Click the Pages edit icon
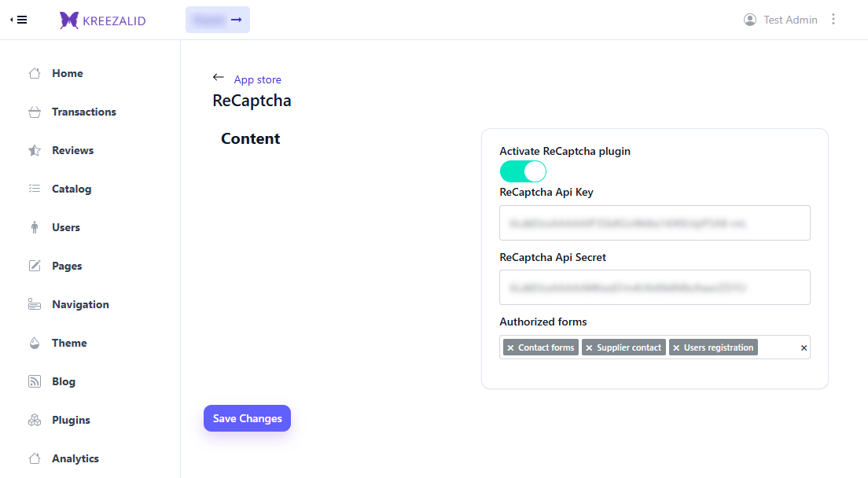Viewport: 868px width, 478px height. [35, 266]
